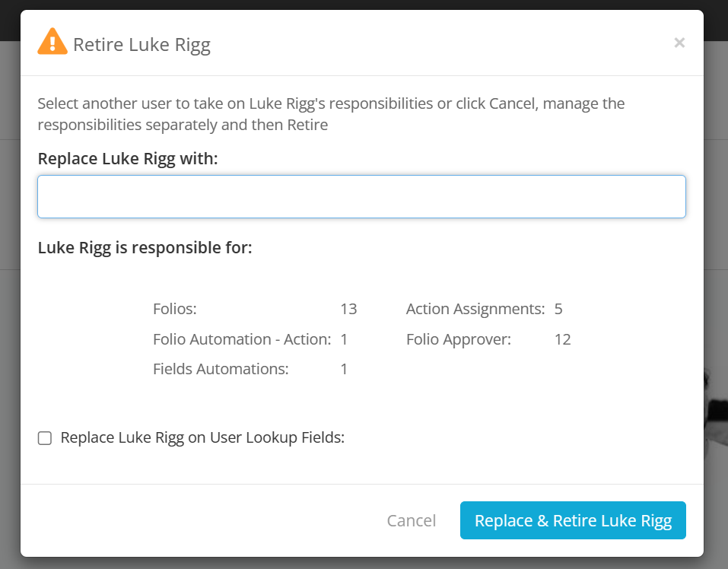Click the Fields Automations count value
The image size is (728, 569).
click(x=344, y=369)
